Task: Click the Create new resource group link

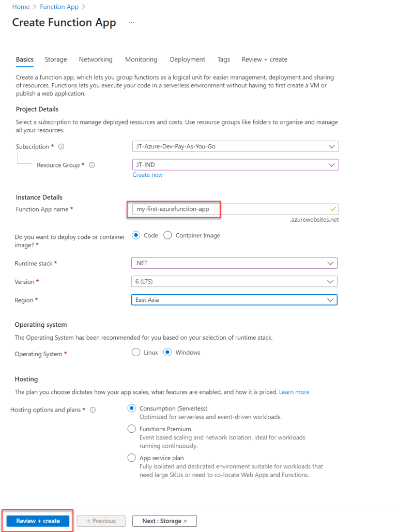Action: [x=148, y=175]
